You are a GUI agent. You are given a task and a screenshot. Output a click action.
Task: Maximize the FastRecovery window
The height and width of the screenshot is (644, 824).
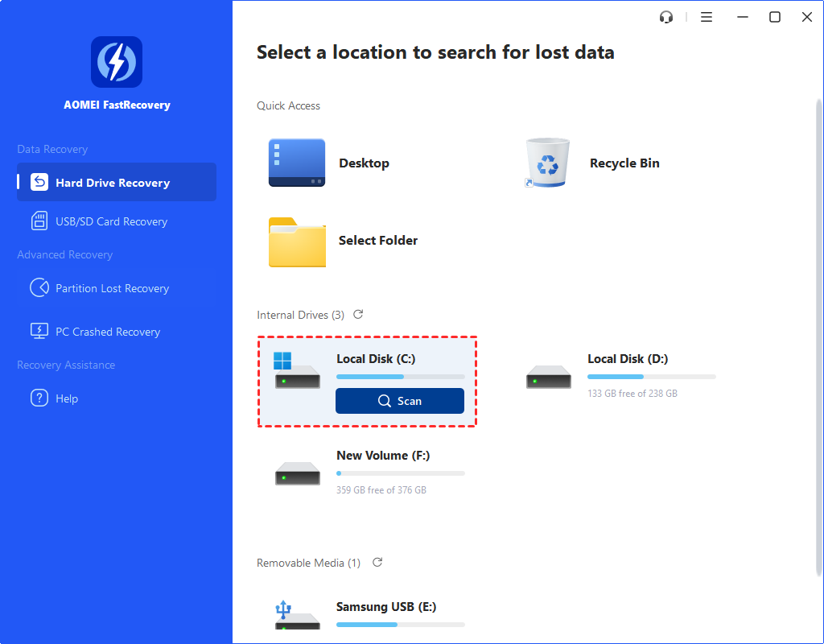click(x=775, y=18)
